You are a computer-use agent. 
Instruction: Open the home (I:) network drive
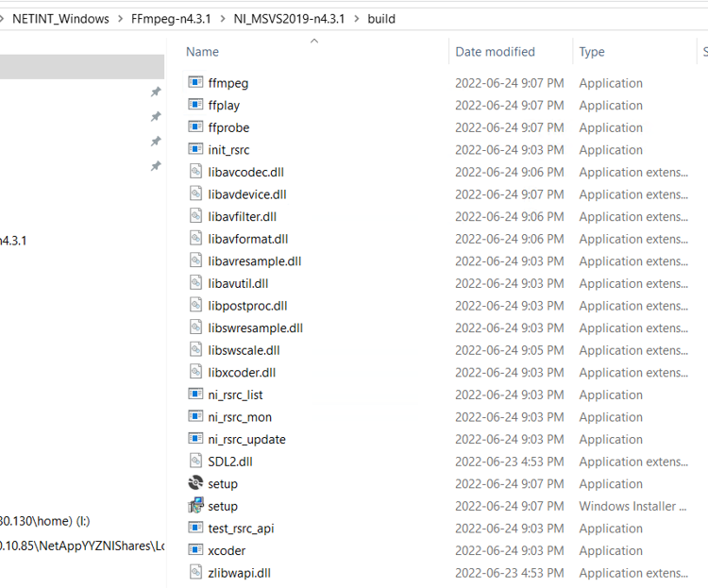click(44, 521)
